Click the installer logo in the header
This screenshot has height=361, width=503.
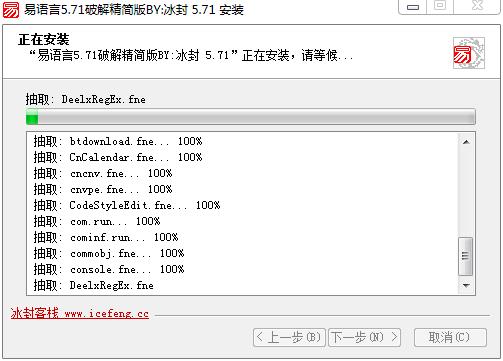click(x=468, y=53)
